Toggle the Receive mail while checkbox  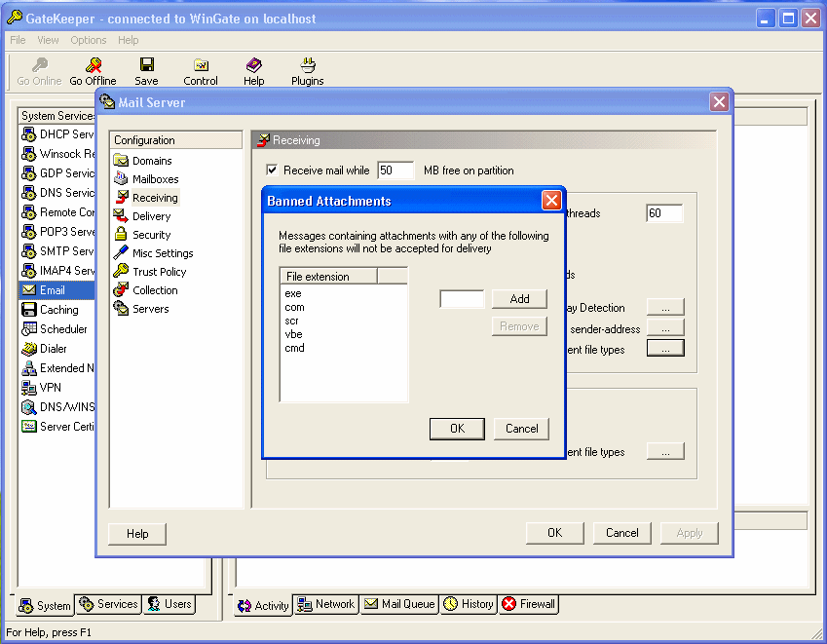[x=272, y=170]
